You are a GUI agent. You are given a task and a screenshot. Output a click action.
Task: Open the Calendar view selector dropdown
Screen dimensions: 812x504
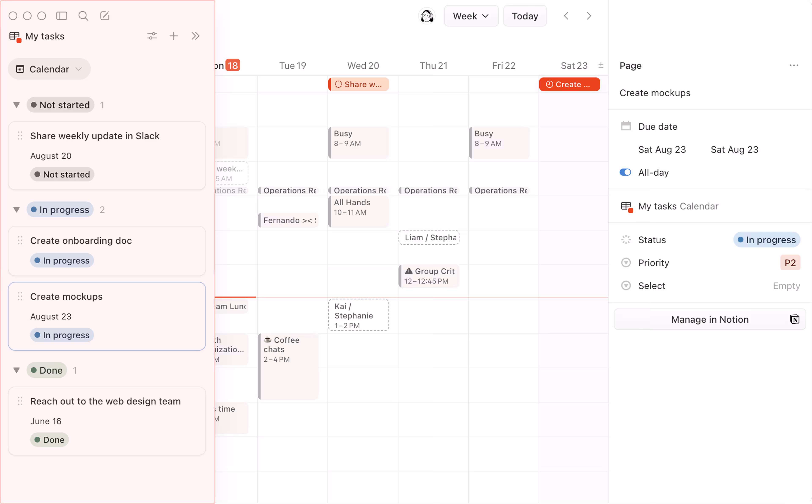click(49, 69)
